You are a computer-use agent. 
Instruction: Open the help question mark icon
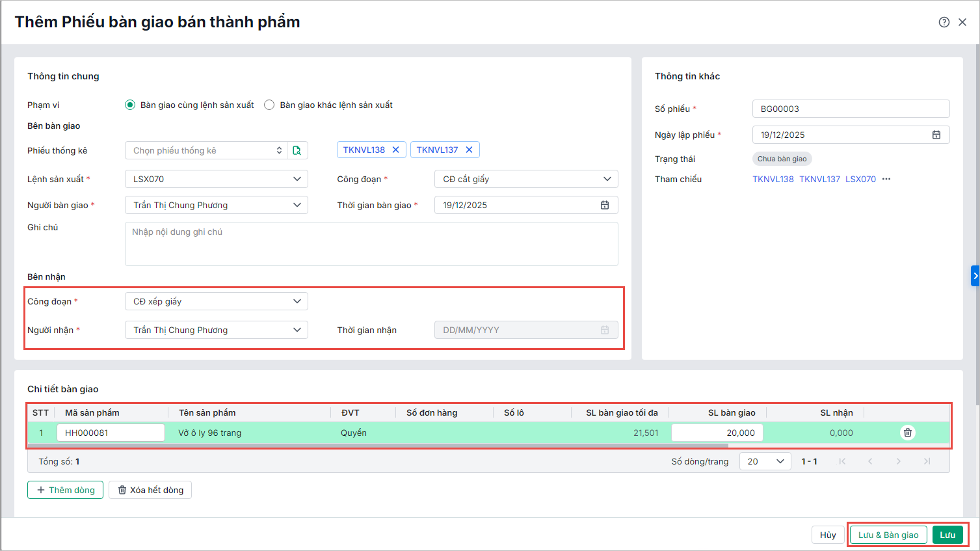click(x=944, y=22)
